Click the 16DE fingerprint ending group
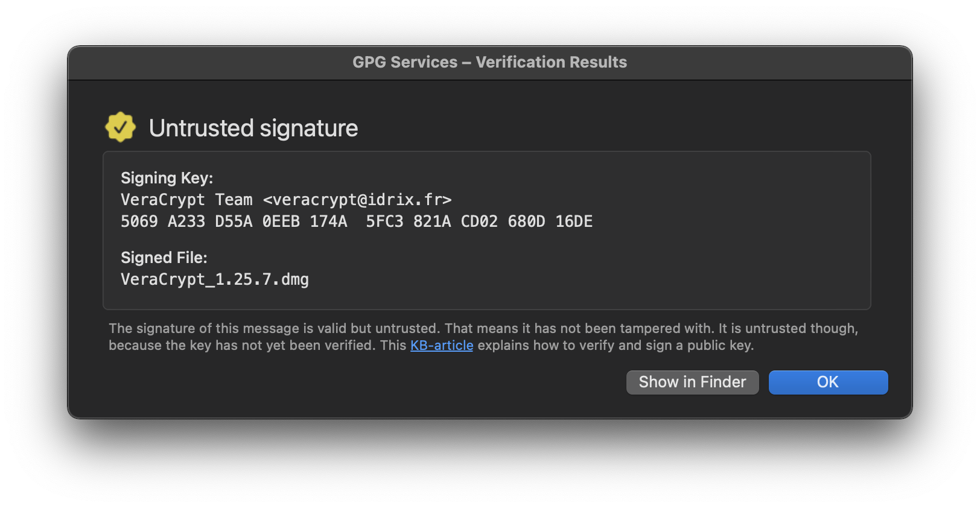Viewport: 980px width, 508px height. click(x=574, y=221)
